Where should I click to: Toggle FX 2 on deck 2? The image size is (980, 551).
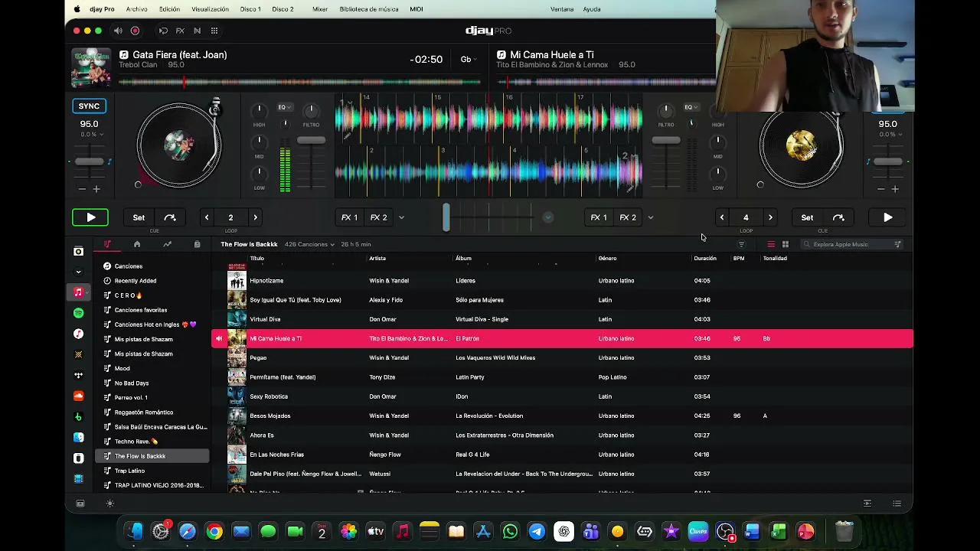pyautogui.click(x=628, y=217)
